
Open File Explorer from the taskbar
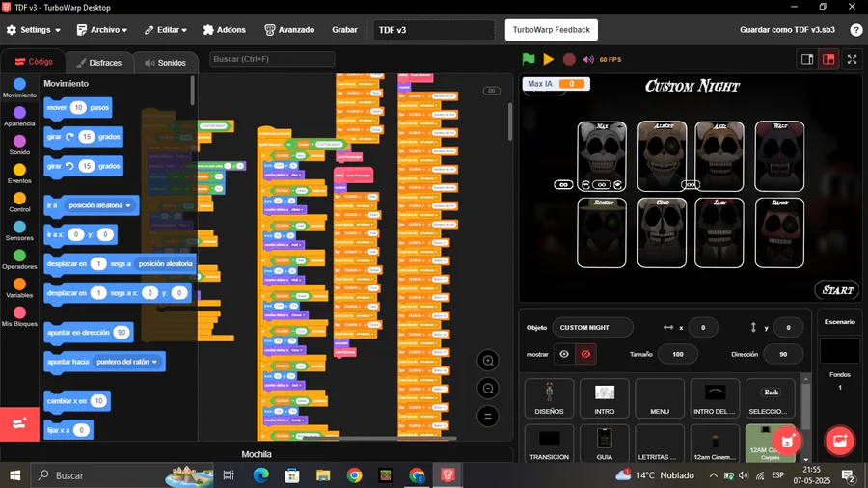(x=323, y=475)
